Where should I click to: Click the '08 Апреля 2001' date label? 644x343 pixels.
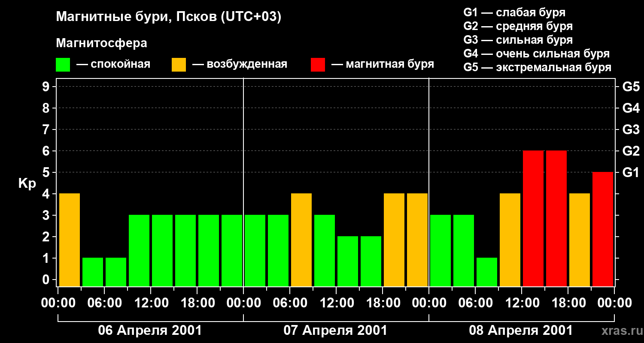tap(521, 331)
